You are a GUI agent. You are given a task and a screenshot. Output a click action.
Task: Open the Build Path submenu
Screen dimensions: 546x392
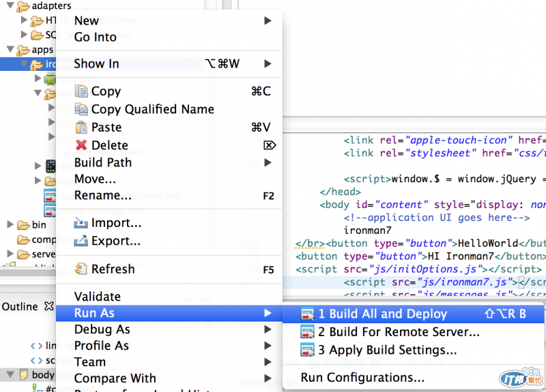169,162
